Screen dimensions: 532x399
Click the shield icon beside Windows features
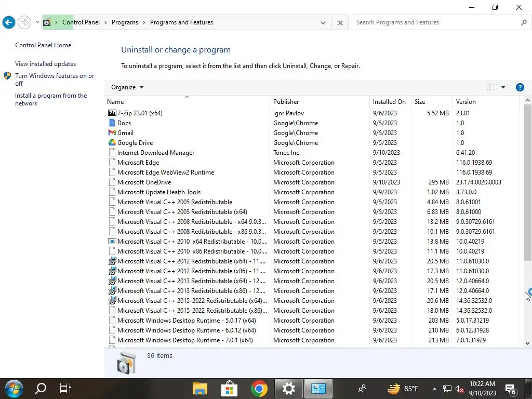click(7, 76)
